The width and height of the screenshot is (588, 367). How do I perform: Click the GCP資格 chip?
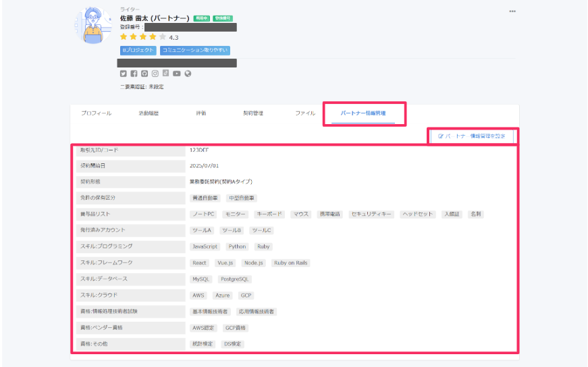(x=235, y=328)
